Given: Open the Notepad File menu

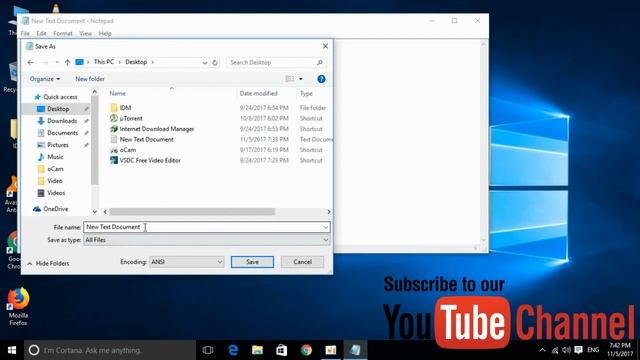Looking at the screenshot, I should (25, 33).
